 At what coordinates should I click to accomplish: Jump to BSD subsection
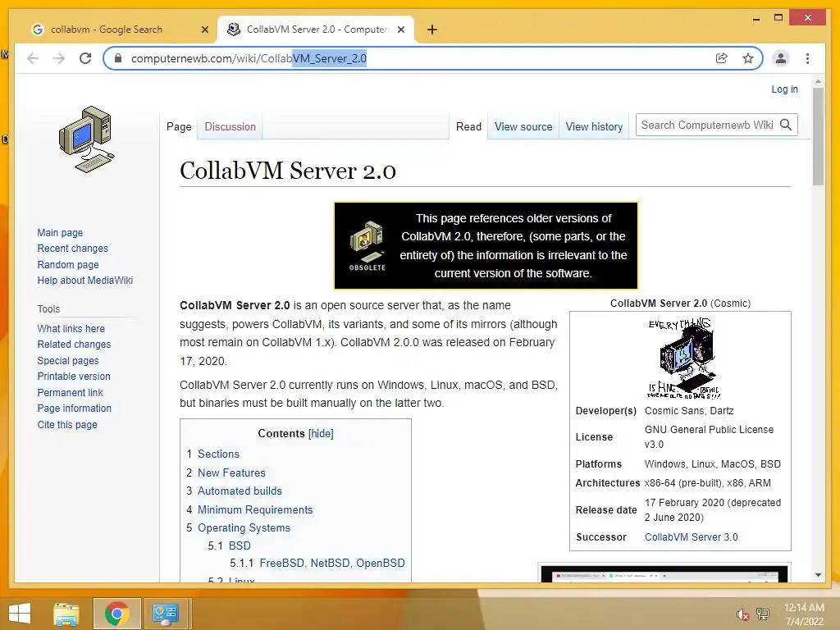click(x=240, y=546)
